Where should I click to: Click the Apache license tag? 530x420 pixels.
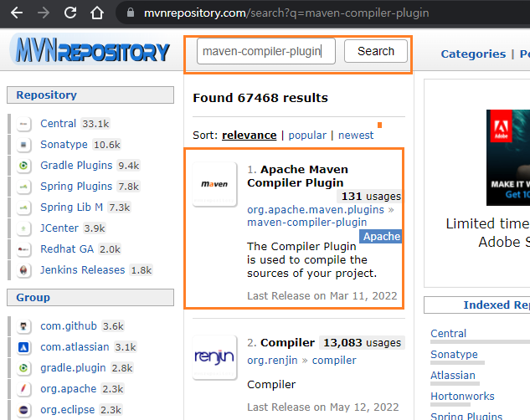tap(381, 237)
